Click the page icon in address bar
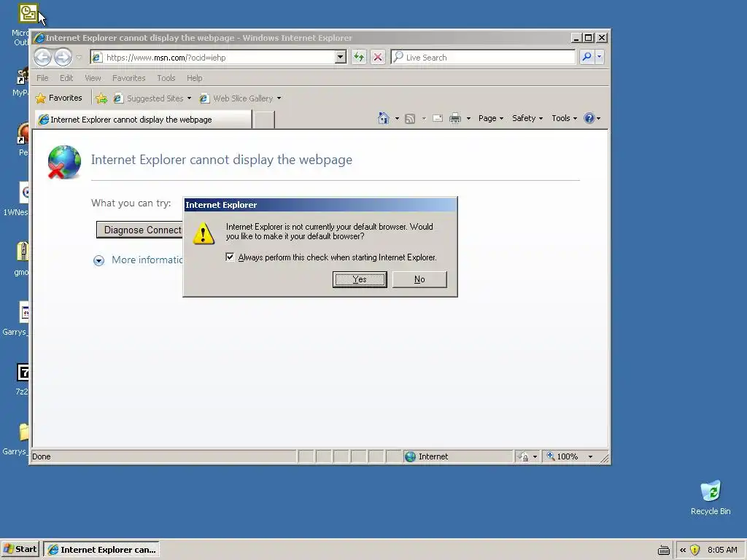 (x=97, y=58)
